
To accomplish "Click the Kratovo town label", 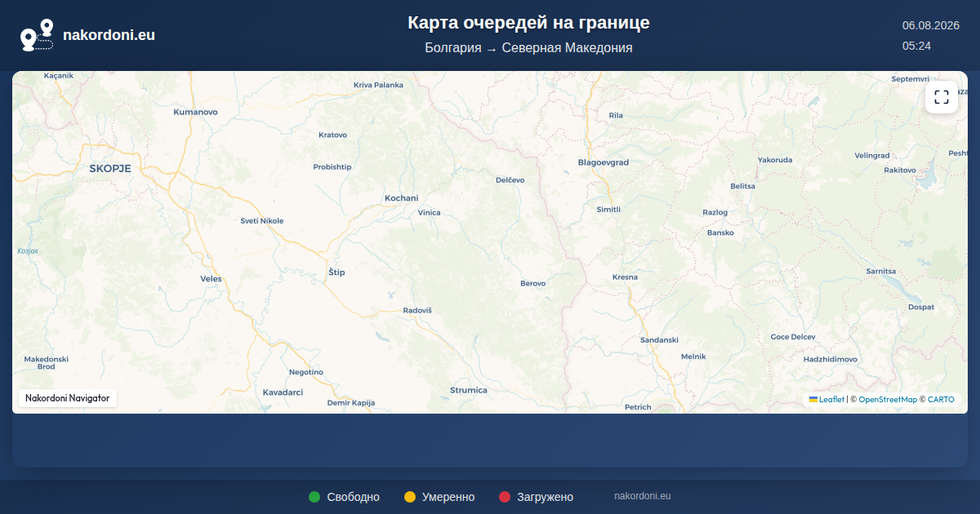I will pyautogui.click(x=332, y=135).
